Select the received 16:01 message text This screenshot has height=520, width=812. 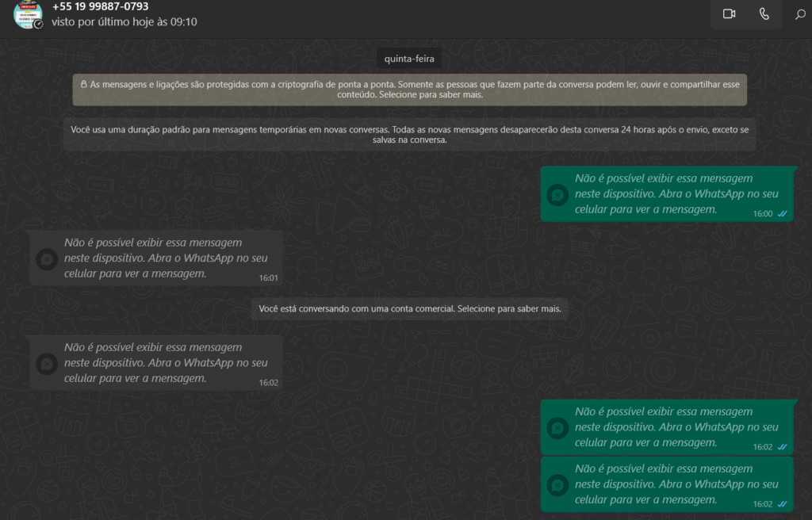tap(154, 258)
